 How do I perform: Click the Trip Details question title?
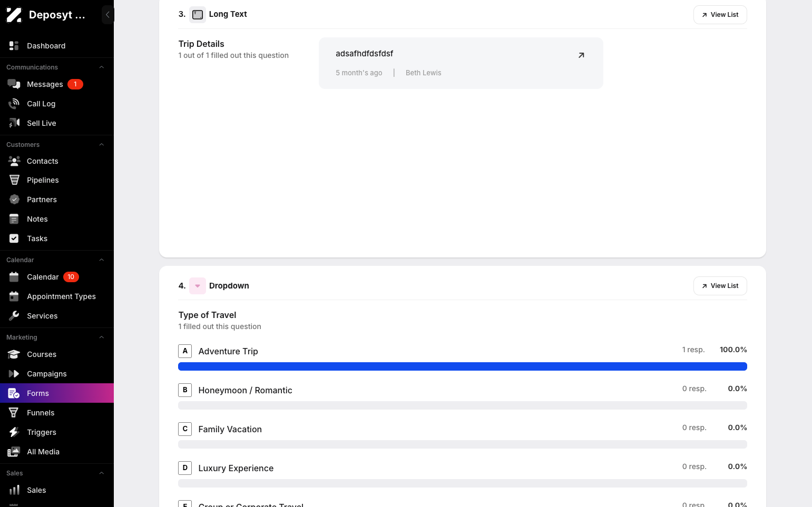pyautogui.click(x=201, y=44)
